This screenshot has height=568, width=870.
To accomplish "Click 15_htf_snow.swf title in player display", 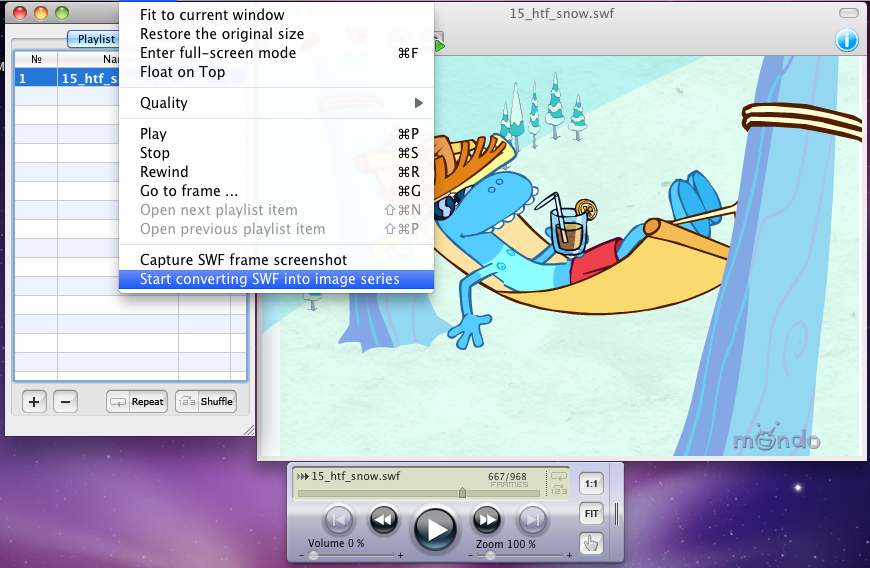I will point(356,476).
